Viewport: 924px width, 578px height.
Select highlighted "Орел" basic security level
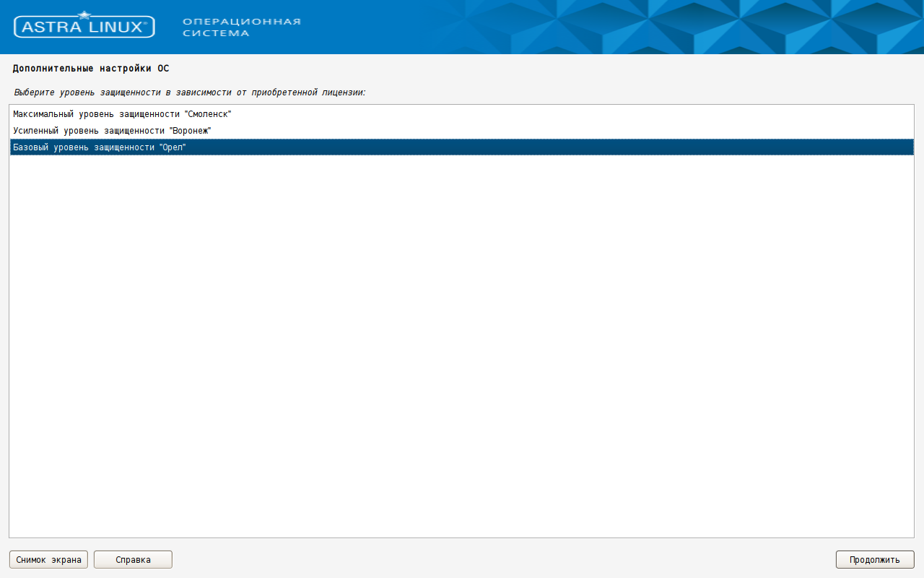click(x=462, y=147)
